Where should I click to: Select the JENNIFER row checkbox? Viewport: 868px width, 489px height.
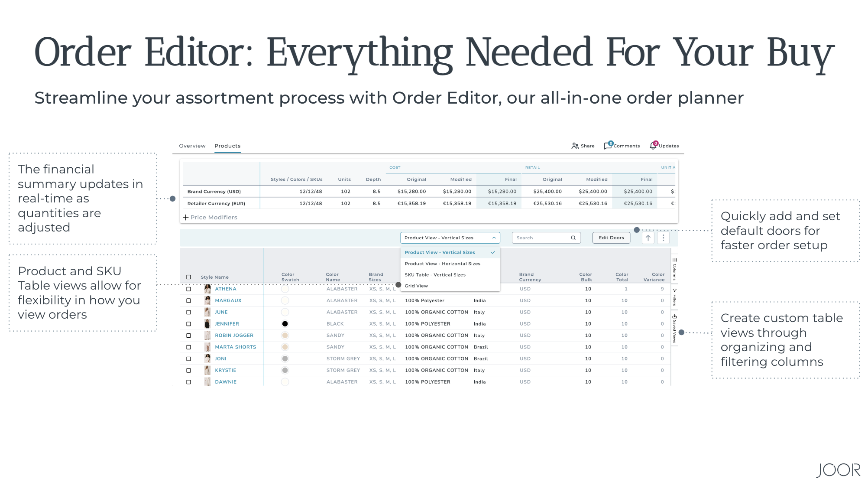188,324
